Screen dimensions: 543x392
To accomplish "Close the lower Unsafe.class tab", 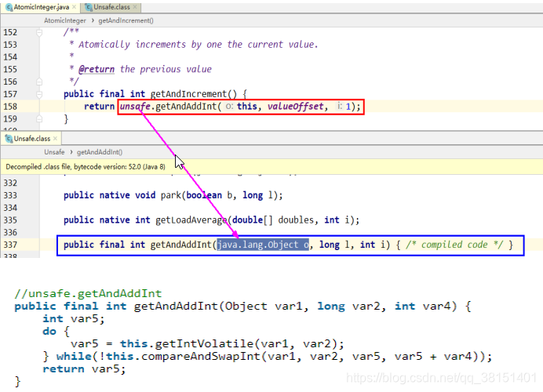I will coord(56,139).
